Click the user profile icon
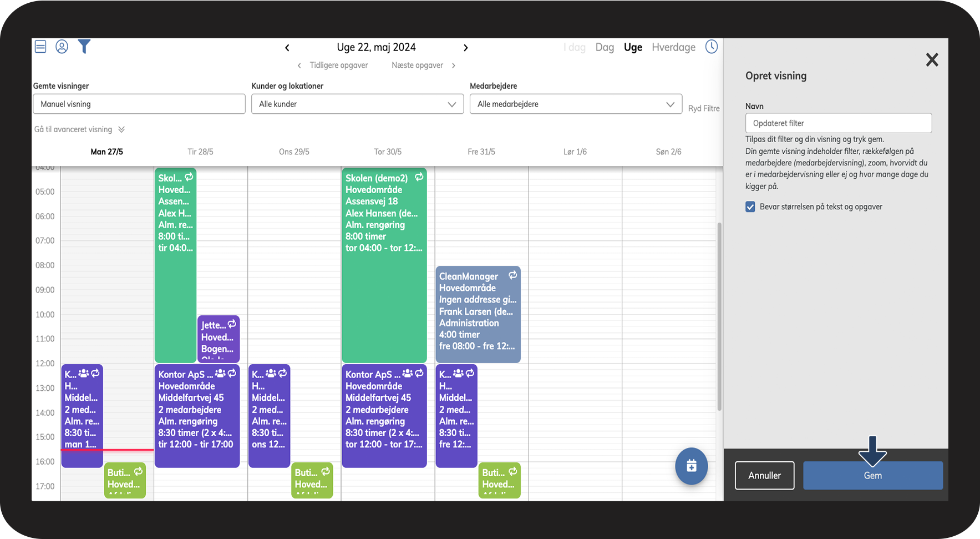Screen dimensions: 980x539 click(x=62, y=47)
